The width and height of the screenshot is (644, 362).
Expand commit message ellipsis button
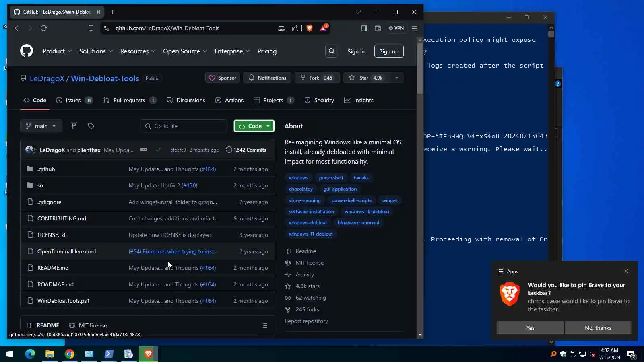pos(144,150)
